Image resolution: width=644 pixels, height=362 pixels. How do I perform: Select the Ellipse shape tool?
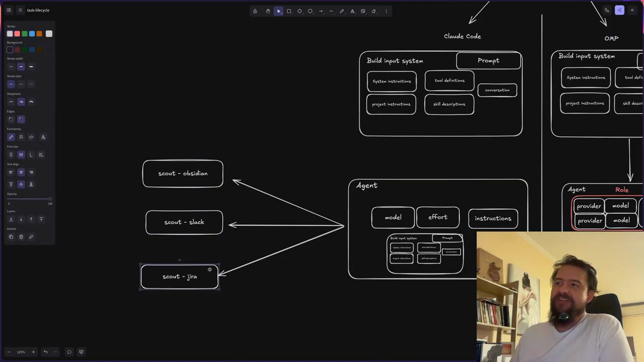[310, 11]
